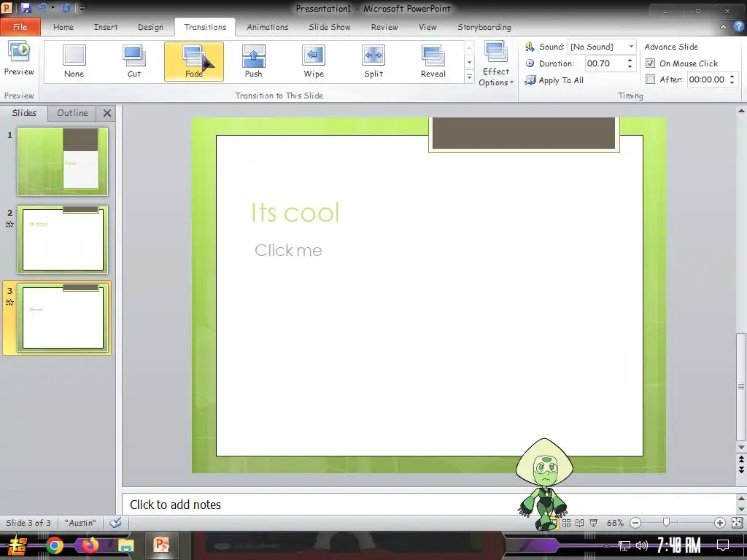Select the None transition
The width and height of the screenshot is (747, 560).
[x=74, y=61]
